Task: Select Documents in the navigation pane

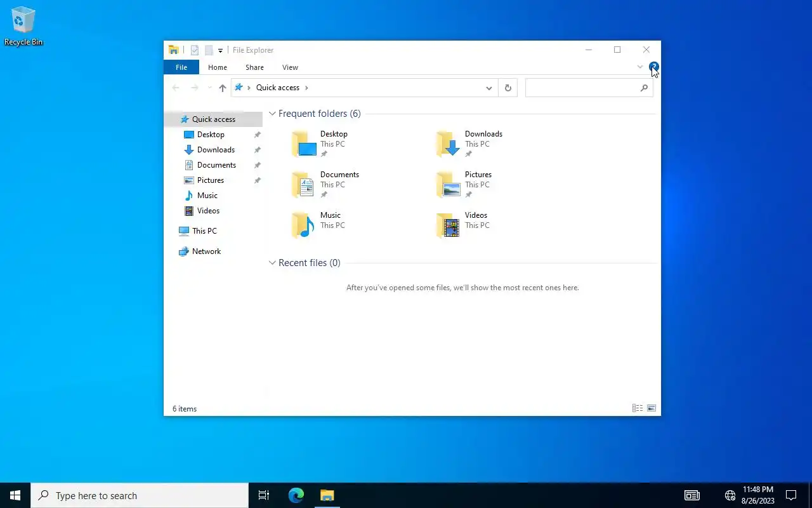Action: 213,165
